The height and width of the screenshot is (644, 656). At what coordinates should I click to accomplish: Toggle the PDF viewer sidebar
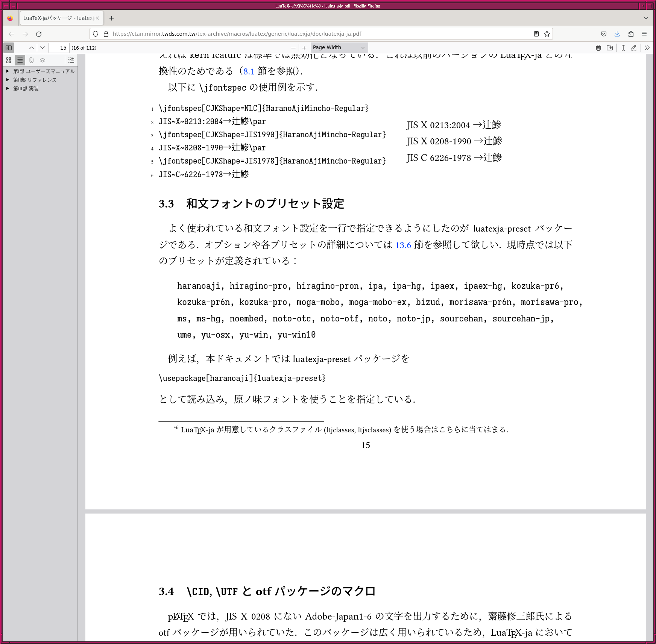pos(9,48)
